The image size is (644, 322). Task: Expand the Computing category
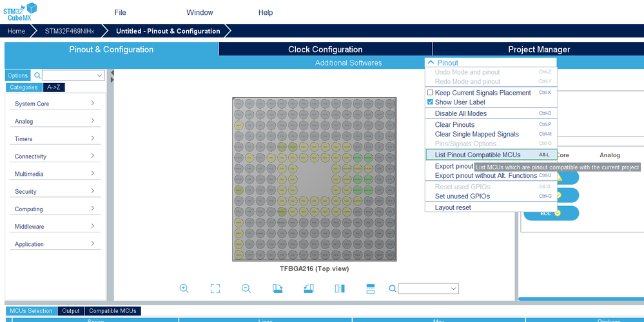click(x=55, y=209)
